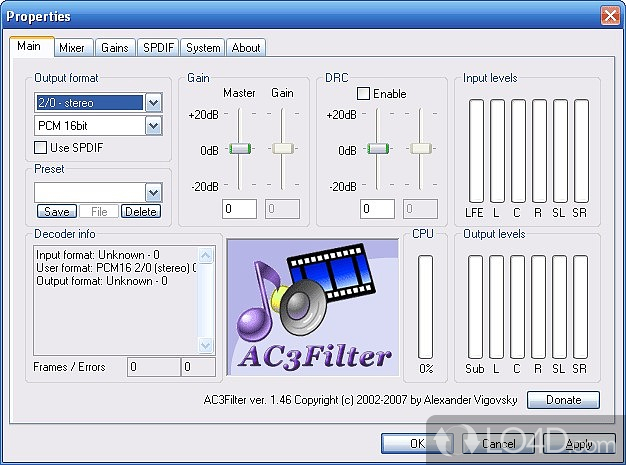
Task: Open the Gains tab
Action: pyautogui.click(x=115, y=48)
